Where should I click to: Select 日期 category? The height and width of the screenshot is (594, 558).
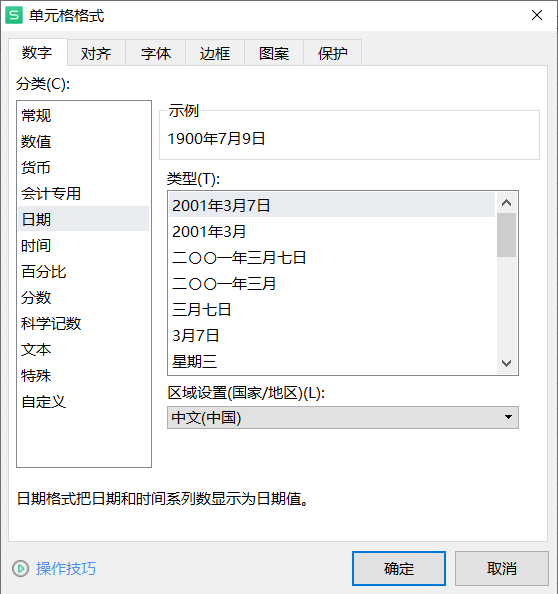[84, 219]
